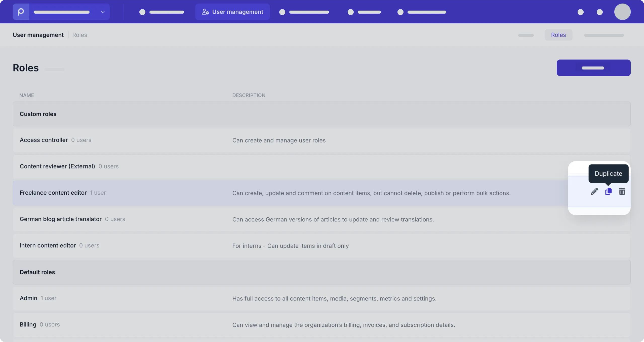644x342 pixels.
Task: Click the delete trash icon
Action: pyautogui.click(x=622, y=192)
